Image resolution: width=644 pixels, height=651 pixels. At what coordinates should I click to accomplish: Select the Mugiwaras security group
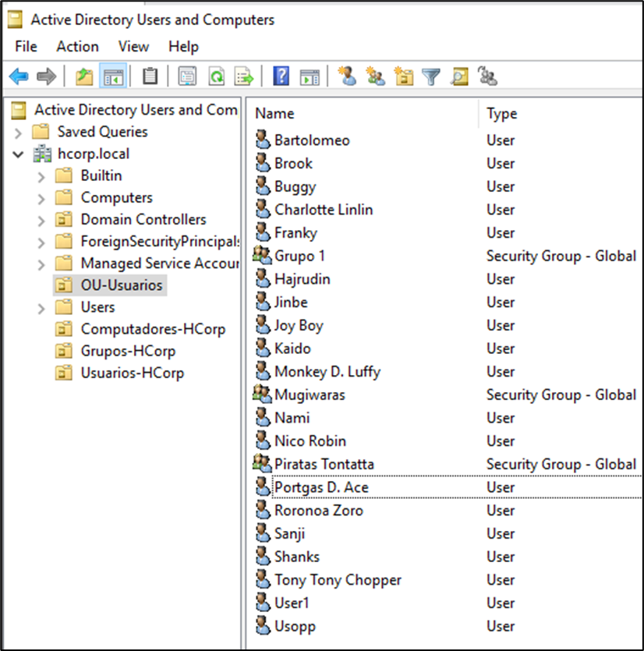point(309,394)
